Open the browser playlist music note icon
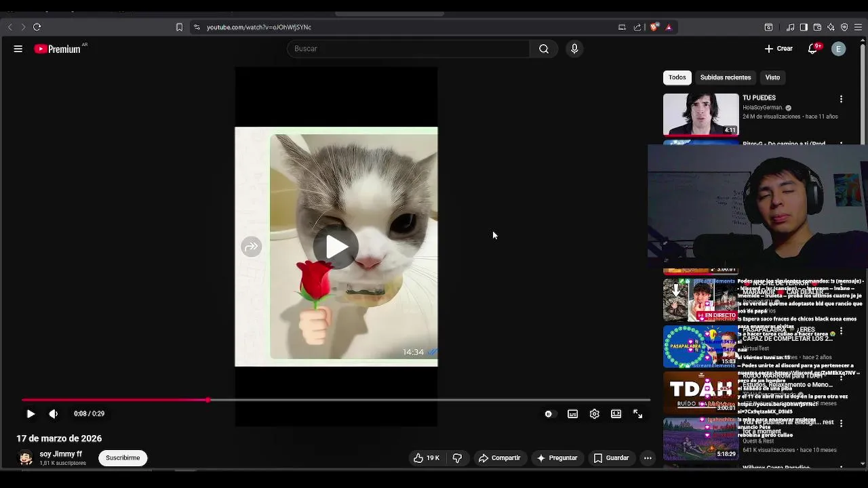The image size is (868, 488). pyautogui.click(x=790, y=27)
